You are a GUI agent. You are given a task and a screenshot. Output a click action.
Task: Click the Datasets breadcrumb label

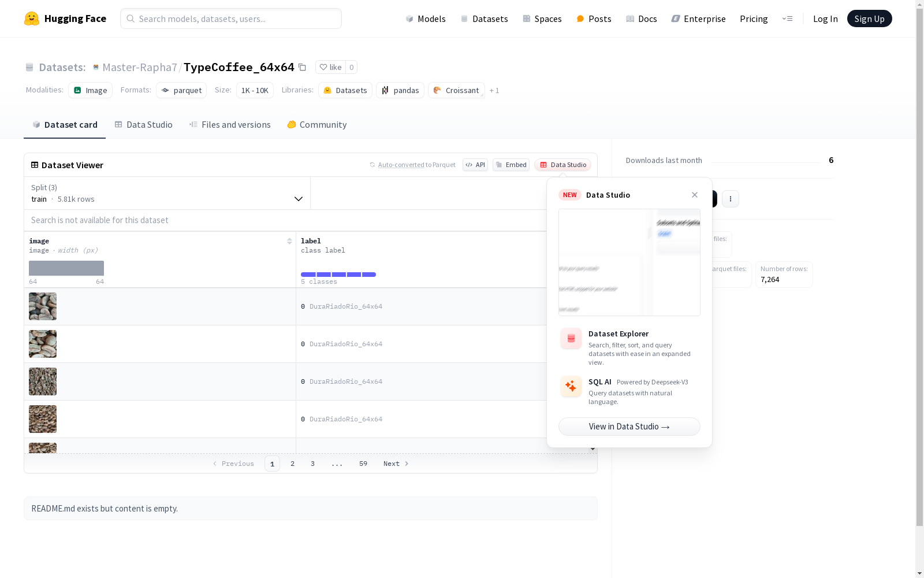coord(62,67)
